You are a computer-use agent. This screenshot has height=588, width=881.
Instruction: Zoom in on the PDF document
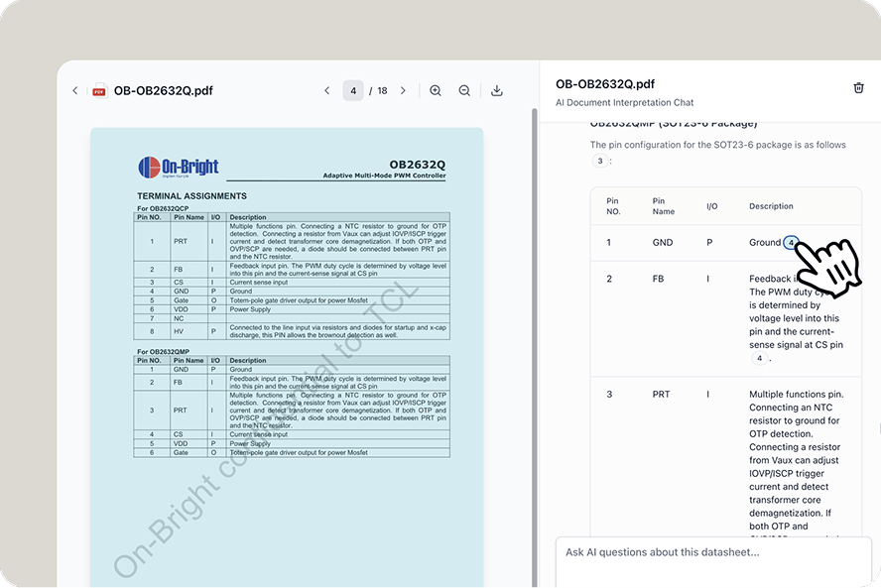[436, 90]
